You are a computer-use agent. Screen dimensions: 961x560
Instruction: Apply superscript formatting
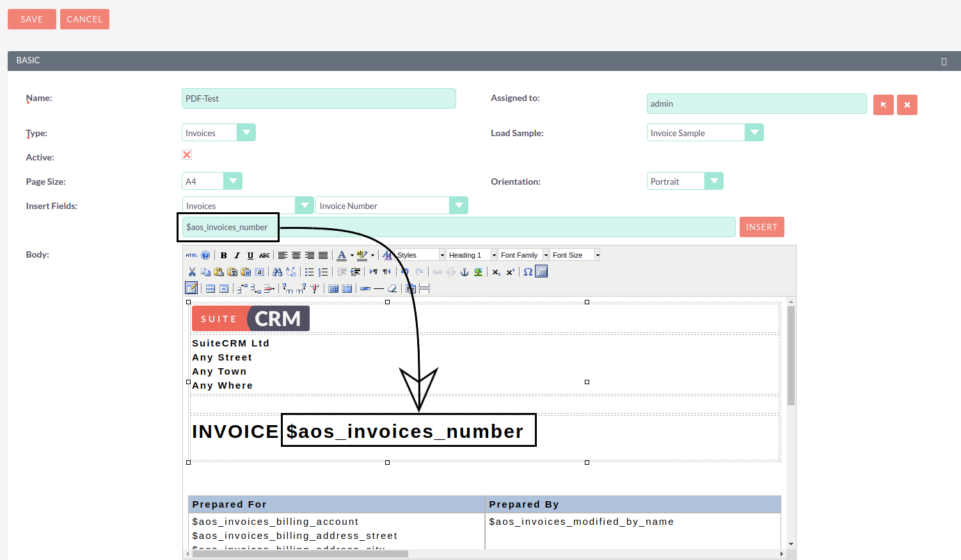point(510,272)
